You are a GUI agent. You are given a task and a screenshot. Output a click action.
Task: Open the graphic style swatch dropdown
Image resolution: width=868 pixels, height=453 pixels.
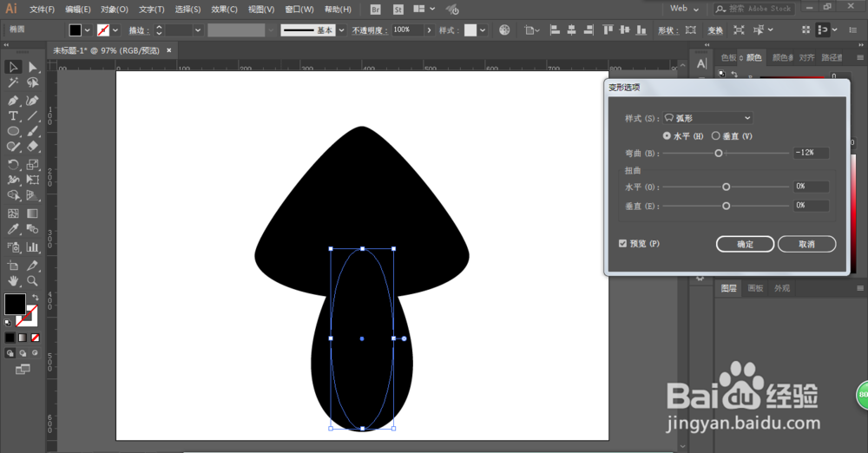click(x=483, y=30)
